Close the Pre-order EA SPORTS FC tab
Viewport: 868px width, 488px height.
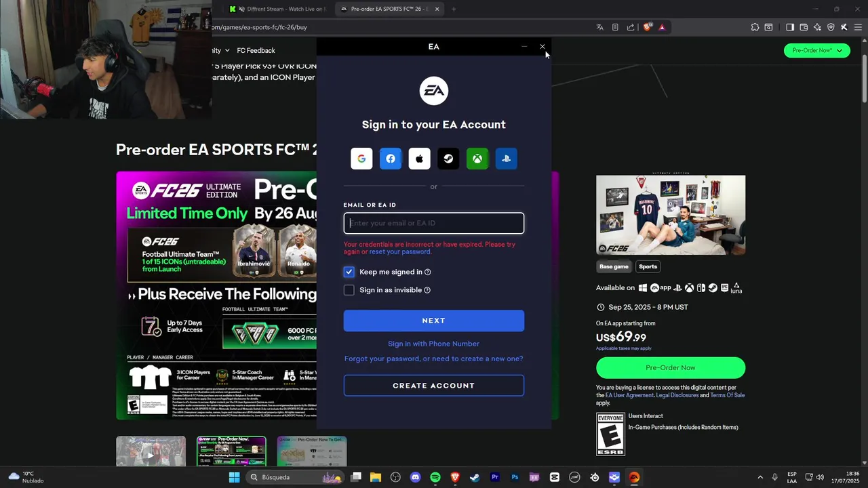point(437,9)
